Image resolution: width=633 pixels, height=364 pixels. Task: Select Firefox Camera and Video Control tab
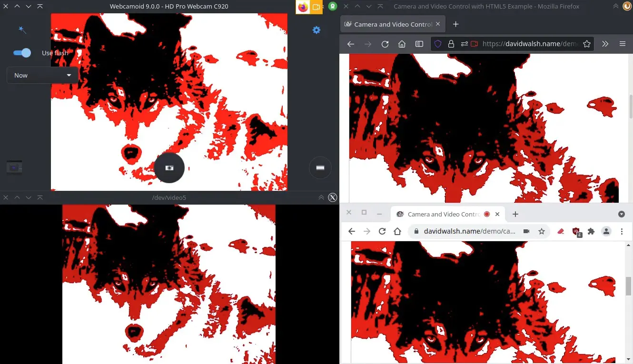tap(393, 24)
